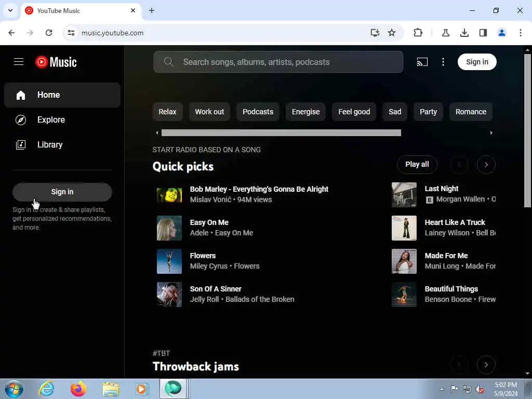Play Flowers album thumbnail
This screenshot has width=532, height=399.
(x=169, y=261)
